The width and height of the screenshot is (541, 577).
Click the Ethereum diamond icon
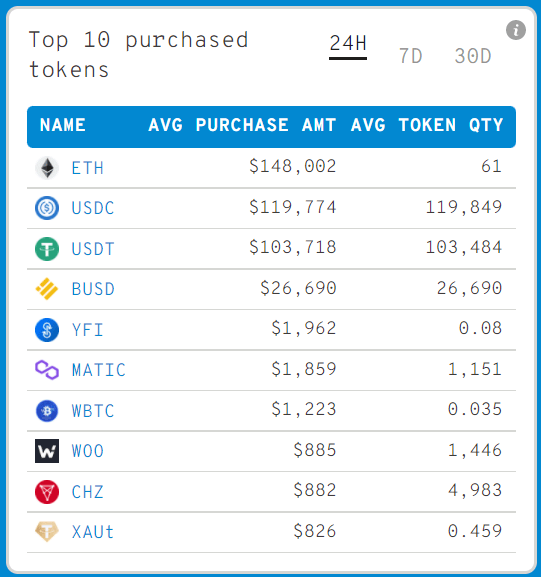coord(47,168)
